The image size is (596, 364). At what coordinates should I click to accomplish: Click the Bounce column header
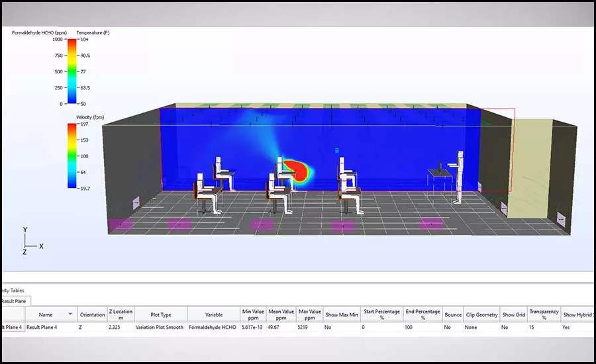click(x=453, y=314)
